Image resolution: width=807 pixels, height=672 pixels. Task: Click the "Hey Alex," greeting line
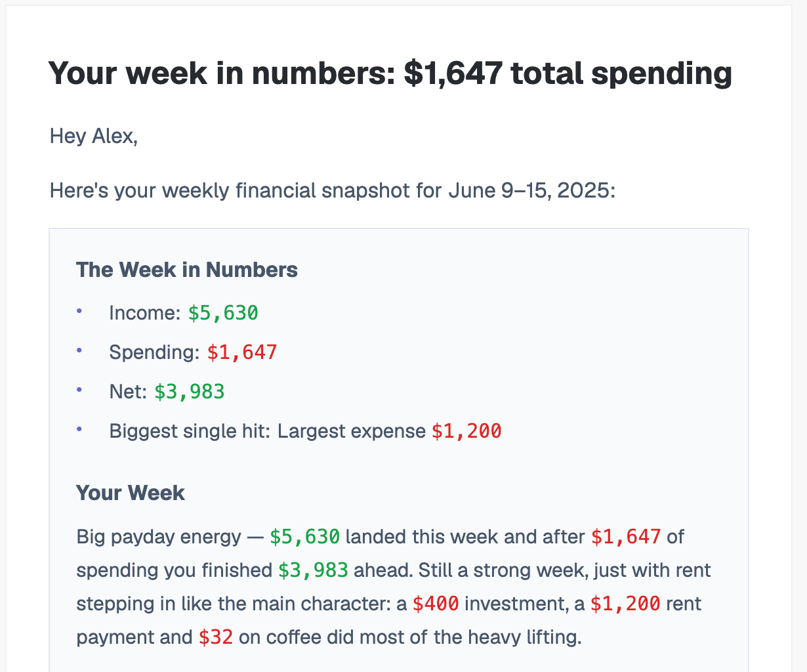[94, 136]
